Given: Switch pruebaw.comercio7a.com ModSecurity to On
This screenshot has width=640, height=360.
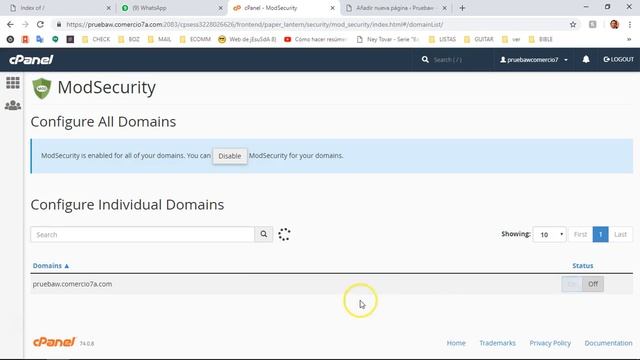Looking at the screenshot, I should [x=572, y=284].
